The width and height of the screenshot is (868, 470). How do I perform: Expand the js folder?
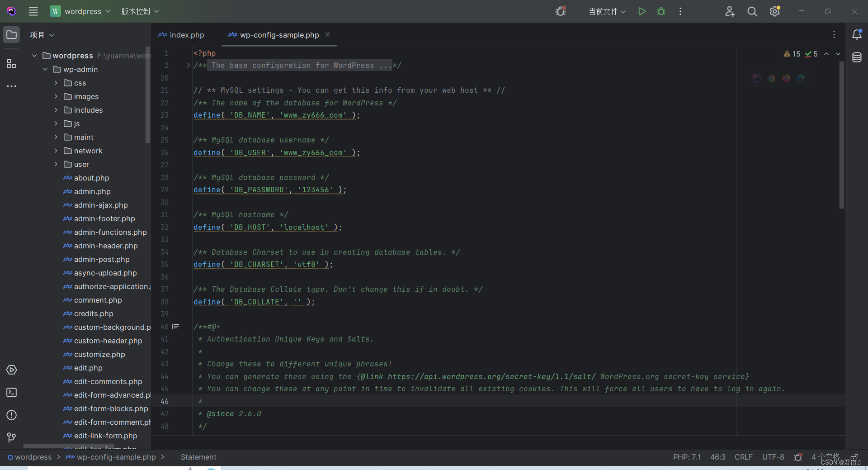pos(56,123)
